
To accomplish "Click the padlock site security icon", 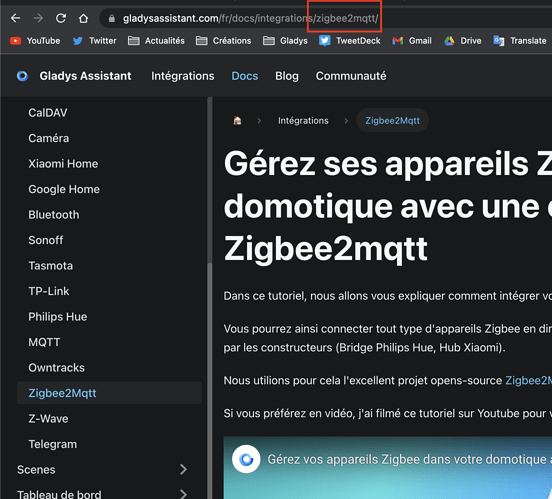I will pos(112,18).
